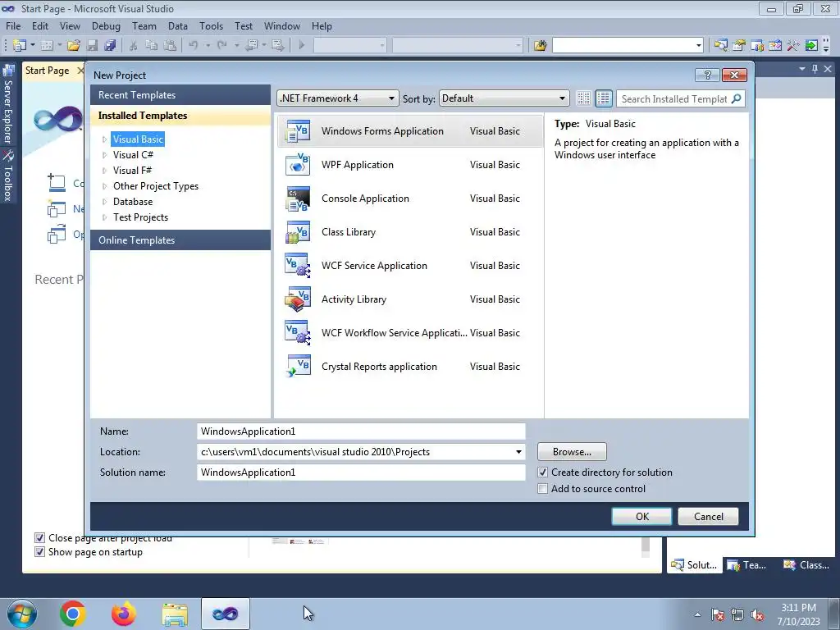
Task: Toggle Show page on startup checkbox
Action: (39, 552)
